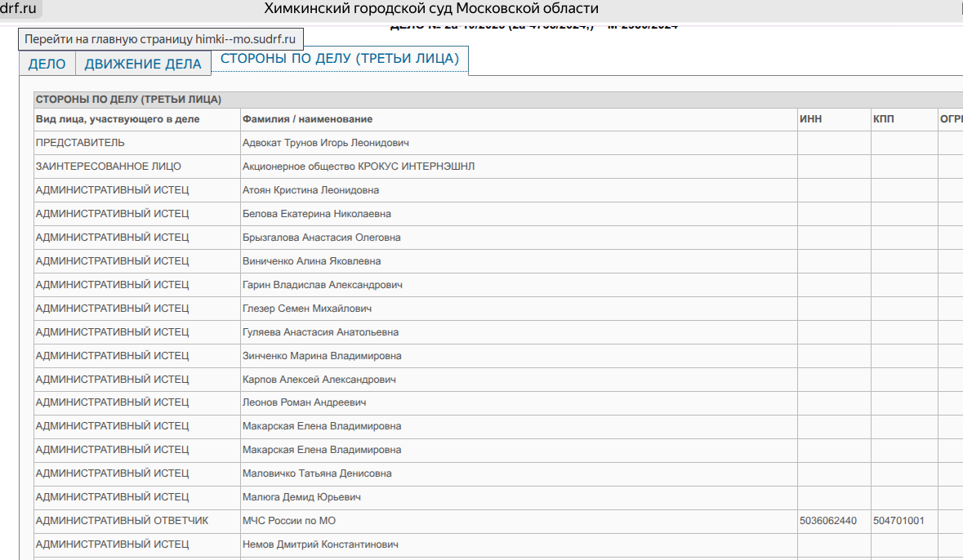The image size is (963, 560).
Task: Click the drf.ru link in the top corner
Action: (x=19, y=9)
